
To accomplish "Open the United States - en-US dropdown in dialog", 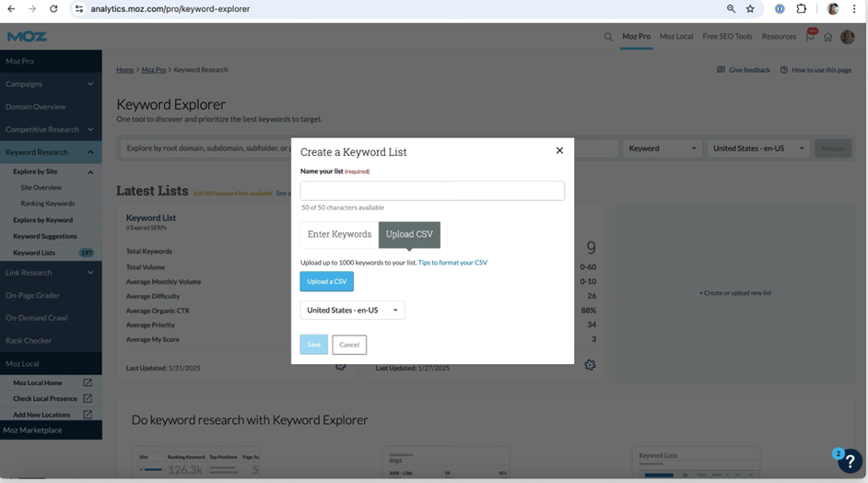I will 352,311.
